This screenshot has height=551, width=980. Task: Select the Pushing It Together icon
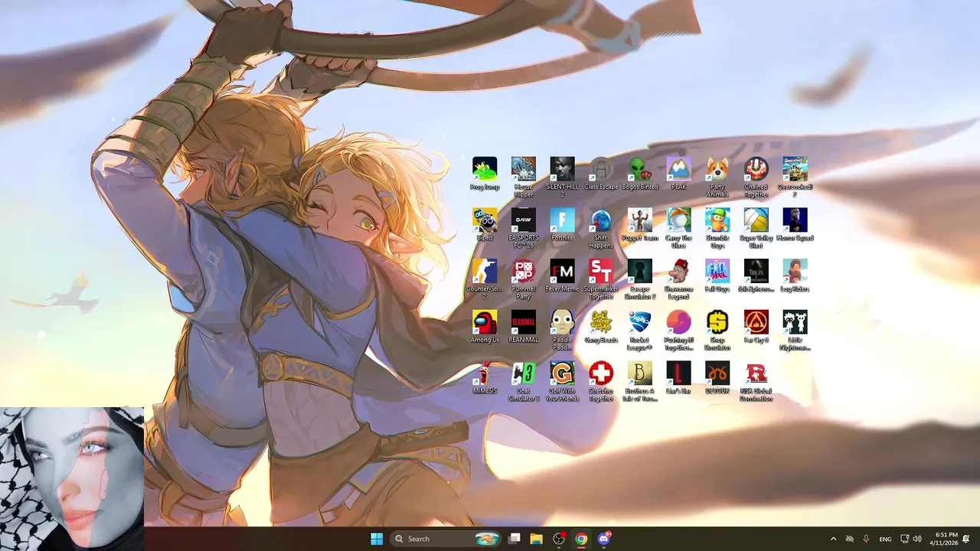tap(679, 331)
